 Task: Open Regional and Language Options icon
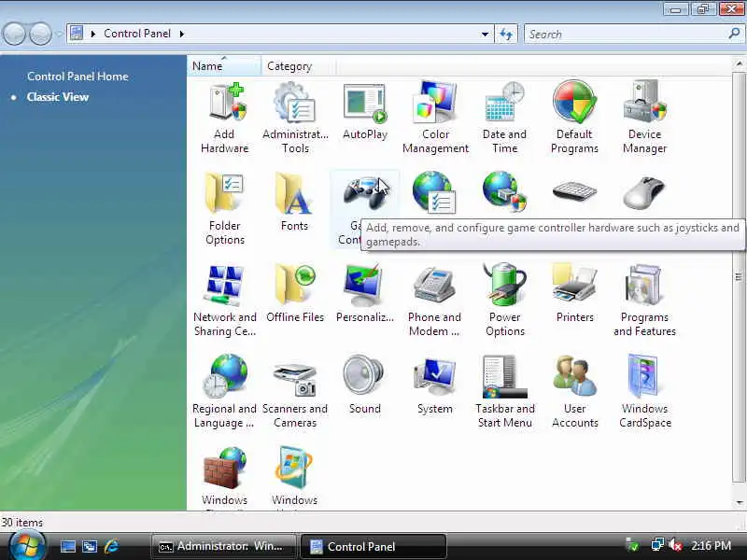pyautogui.click(x=225, y=376)
